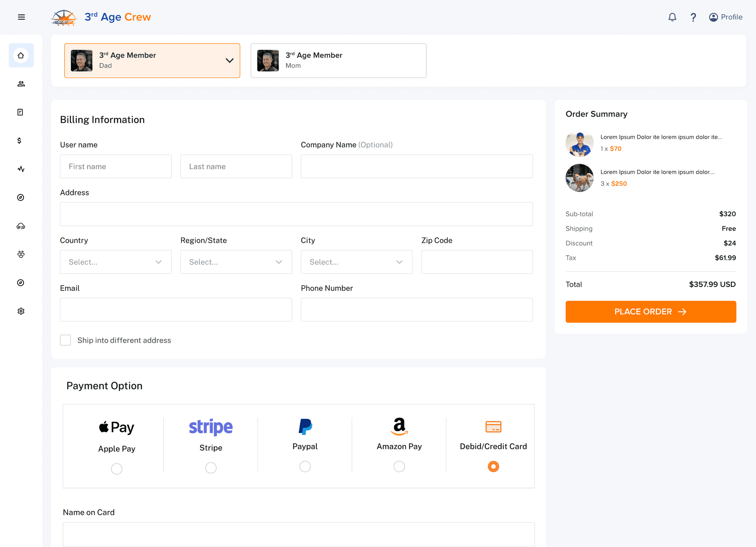
Task: Open the first compass sidebar icon
Action: 21,197
